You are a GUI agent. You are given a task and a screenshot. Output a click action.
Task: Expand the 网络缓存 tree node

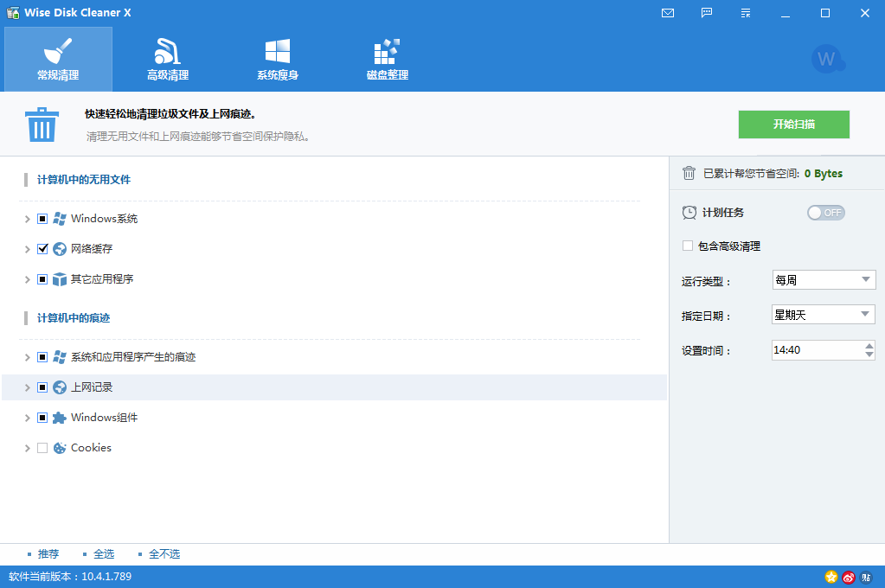click(x=27, y=249)
